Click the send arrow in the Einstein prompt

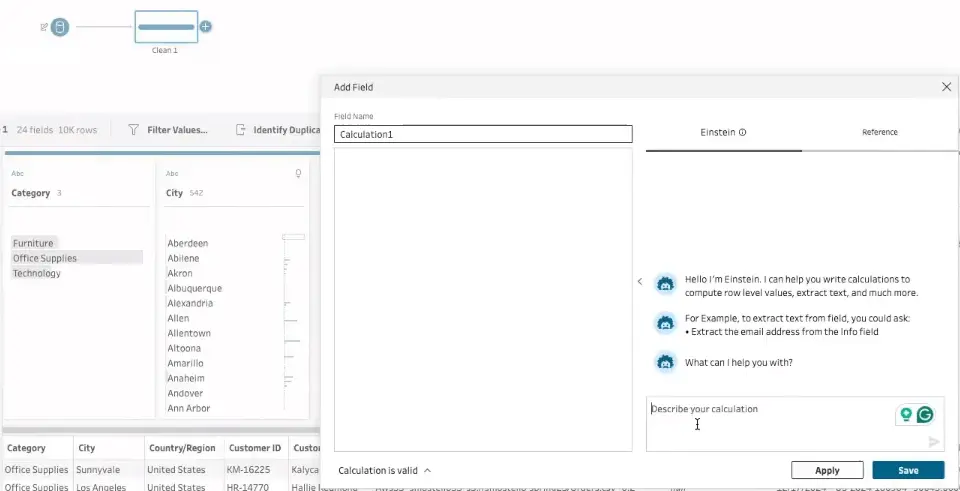[x=934, y=442]
